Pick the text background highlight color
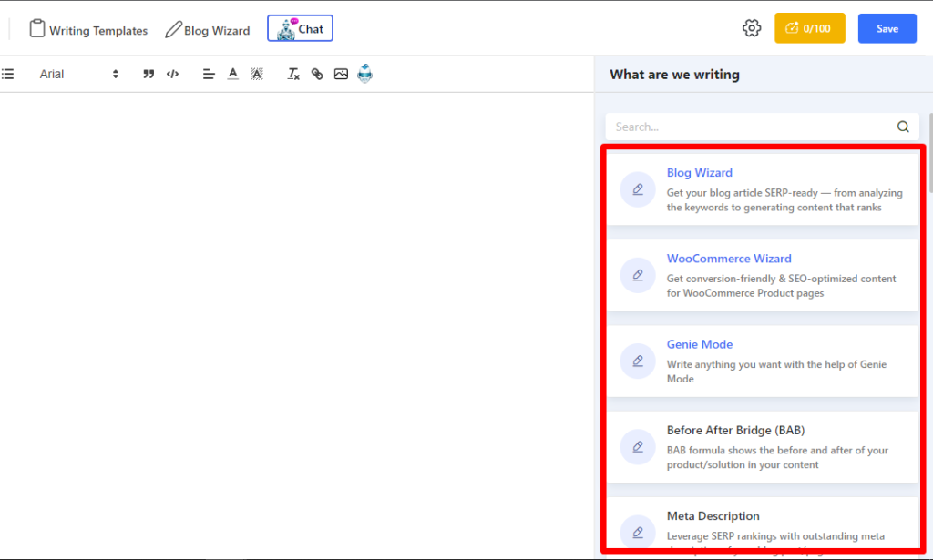The width and height of the screenshot is (933, 560). (x=256, y=74)
